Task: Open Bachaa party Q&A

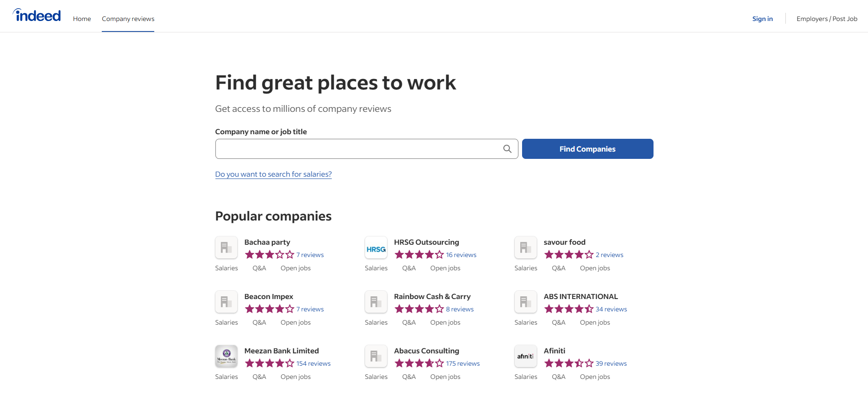Action: (x=259, y=268)
